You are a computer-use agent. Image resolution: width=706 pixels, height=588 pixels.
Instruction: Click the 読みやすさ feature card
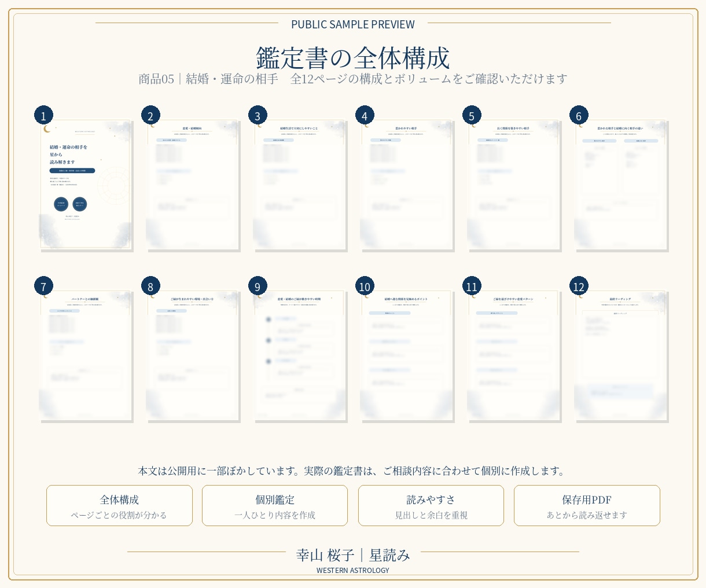pos(431,506)
